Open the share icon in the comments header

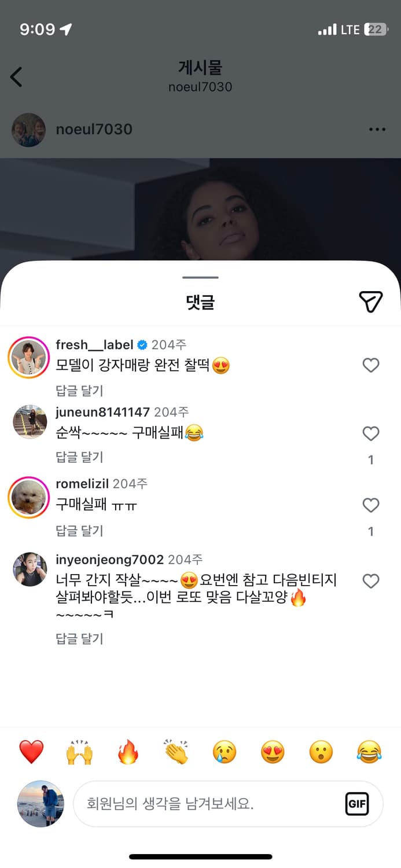371,301
